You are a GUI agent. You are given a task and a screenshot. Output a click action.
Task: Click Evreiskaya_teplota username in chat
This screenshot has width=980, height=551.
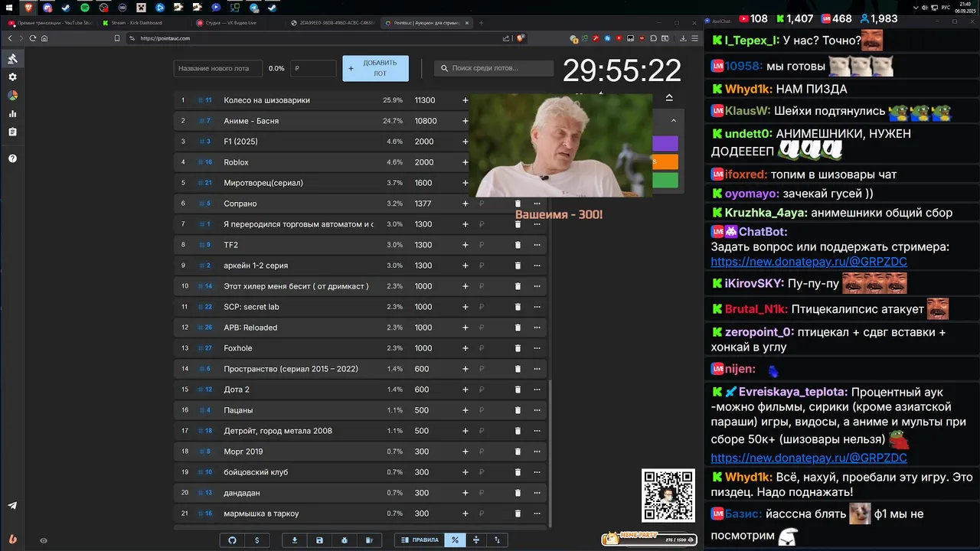(x=792, y=392)
